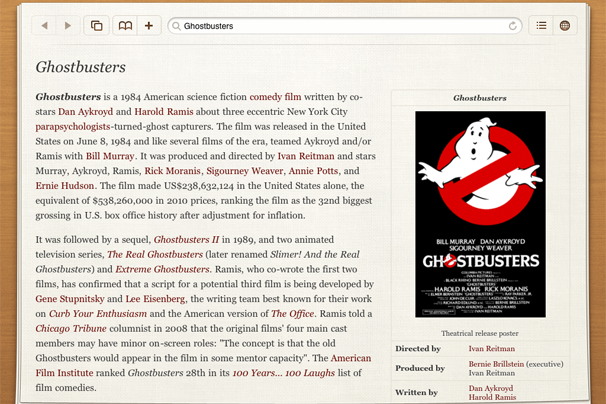606x404 pixels.
Task: Open the table of contents list icon
Action: (x=541, y=26)
